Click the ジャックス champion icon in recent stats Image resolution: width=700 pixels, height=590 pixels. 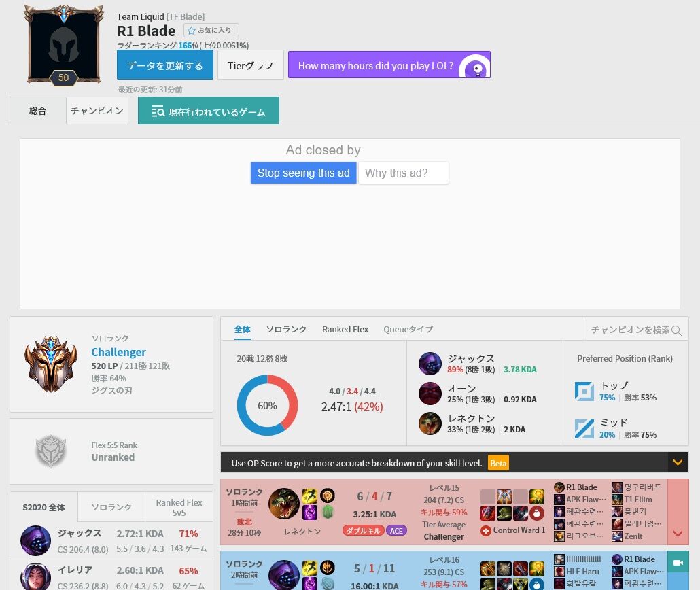coord(430,364)
